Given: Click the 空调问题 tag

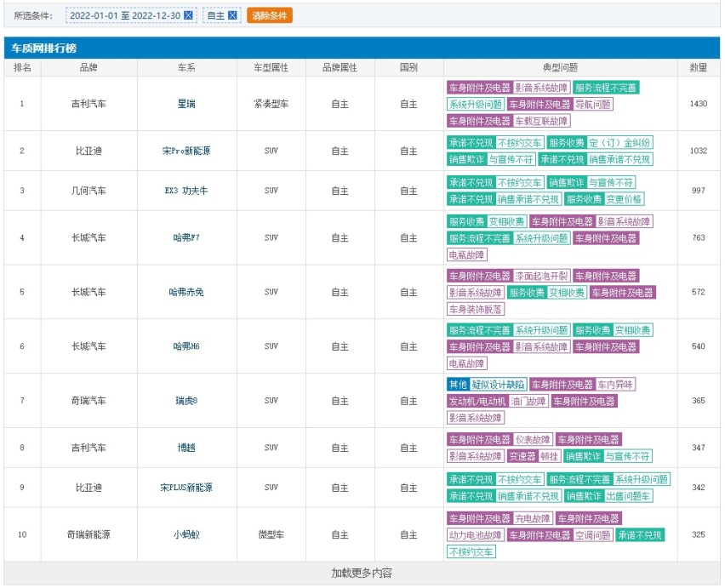Looking at the screenshot, I should [593, 535].
